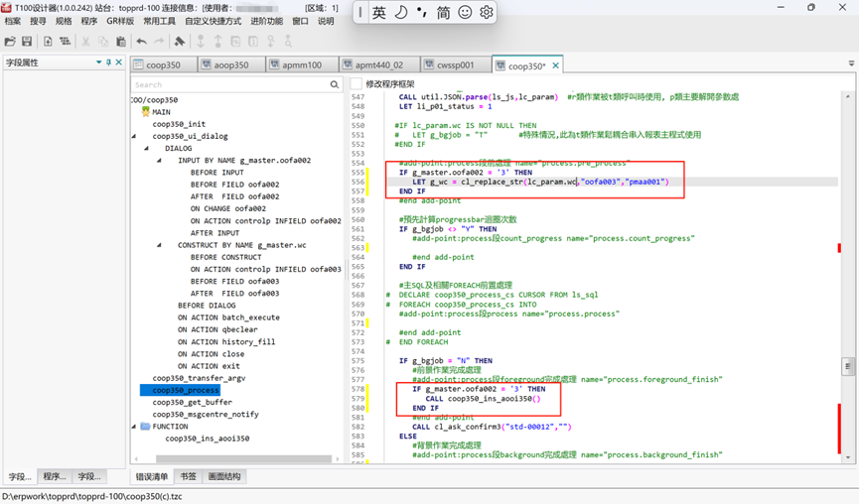Select the coop350_process tree item
The width and height of the screenshot is (859, 504).
pyautogui.click(x=186, y=390)
